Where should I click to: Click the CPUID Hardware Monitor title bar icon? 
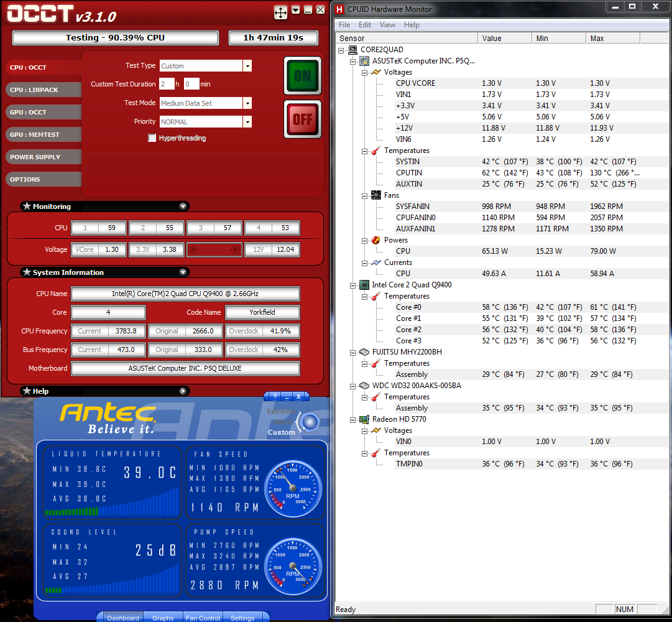(x=340, y=9)
